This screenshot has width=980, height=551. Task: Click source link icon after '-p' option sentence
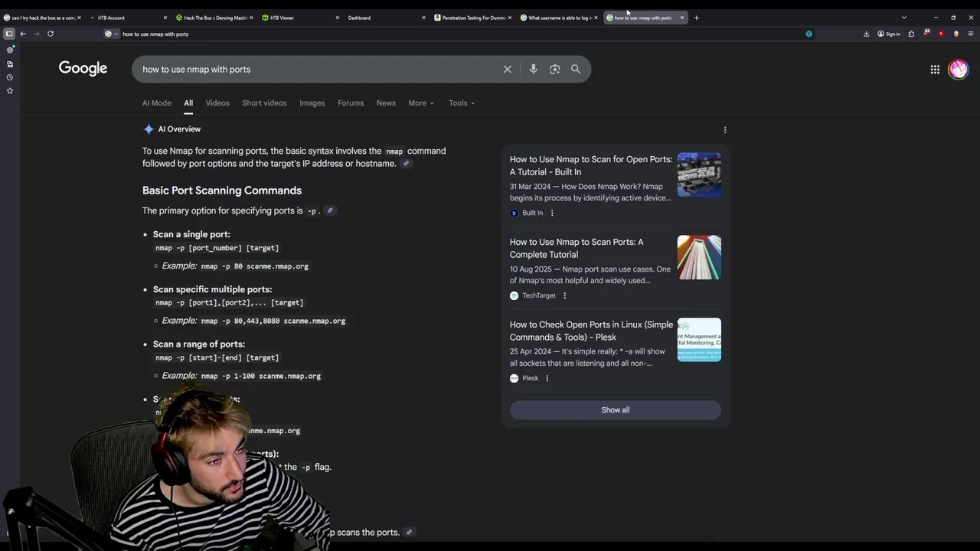(x=330, y=210)
